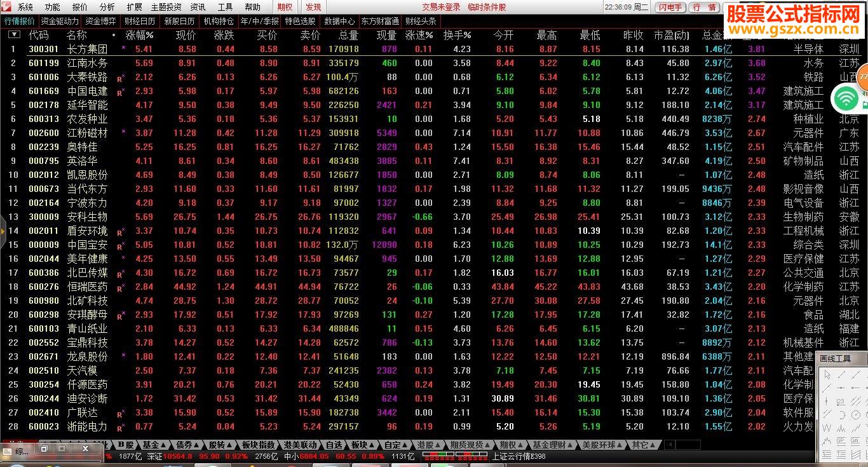Screen dimensions: 868x467
Task: Choose the extended straight line tool
Action: click(x=856, y=375)
